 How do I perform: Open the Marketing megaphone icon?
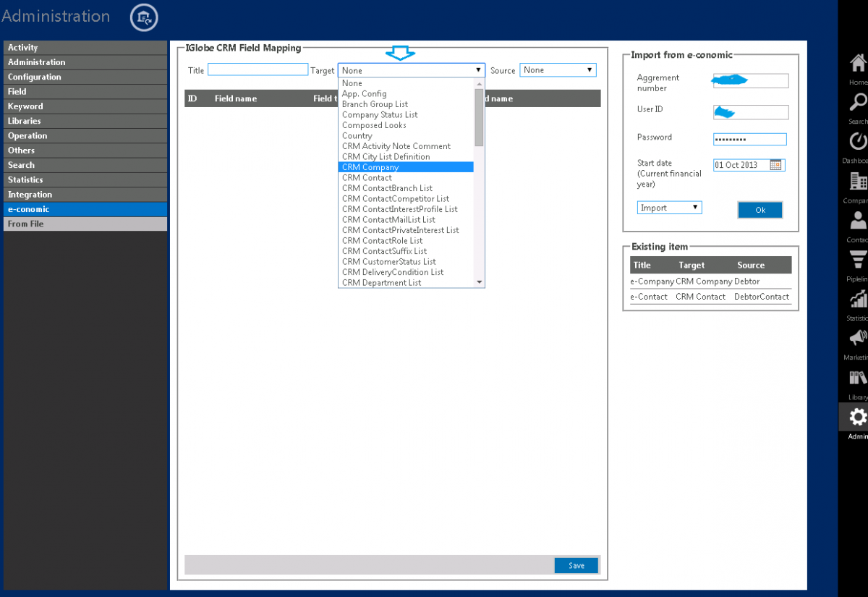tap(858, 338)
